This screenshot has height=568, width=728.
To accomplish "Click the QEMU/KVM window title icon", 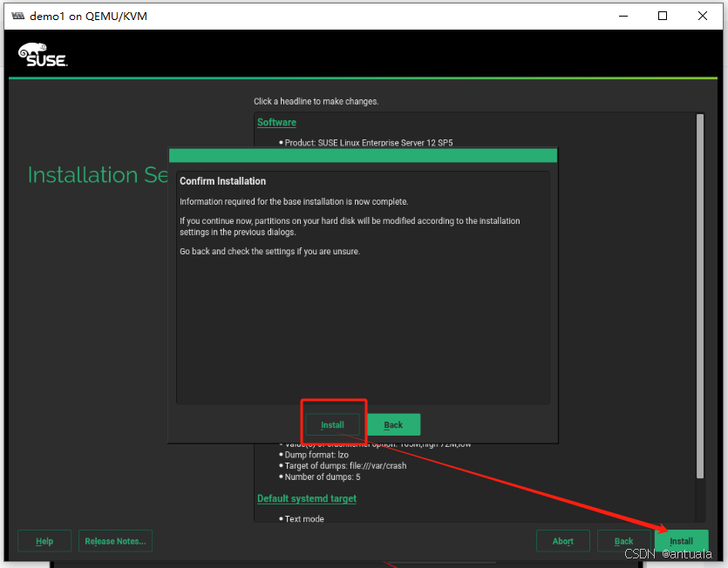I will (x=17, y=17).
